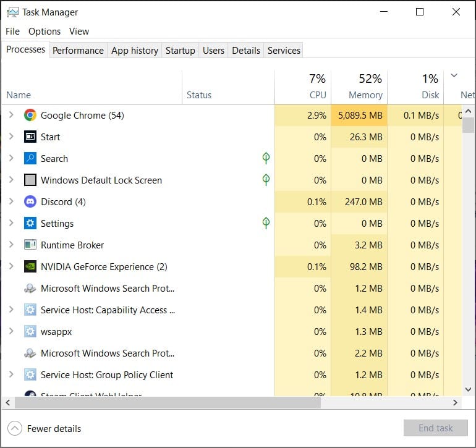Sort by the Status column header
Screen dimensions: 476x448
click(228, 87)
